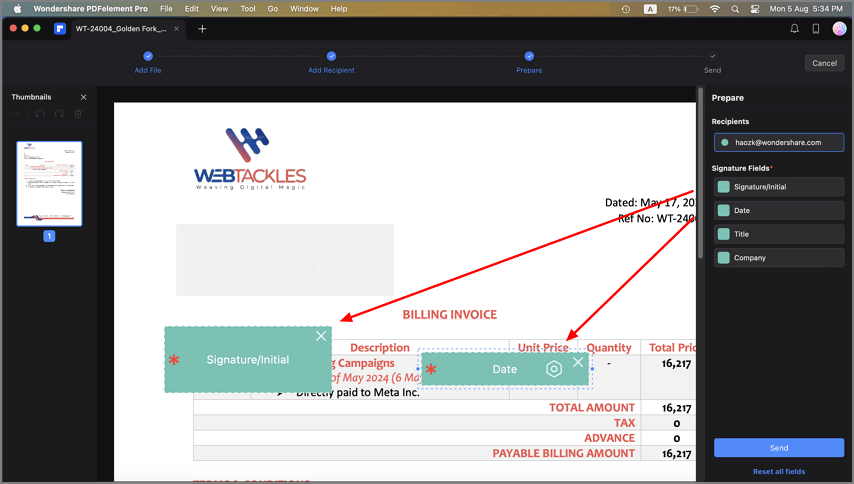Click the Cancel button
Image resolution: width=854 pixels, height=484 pixels.
825,63
